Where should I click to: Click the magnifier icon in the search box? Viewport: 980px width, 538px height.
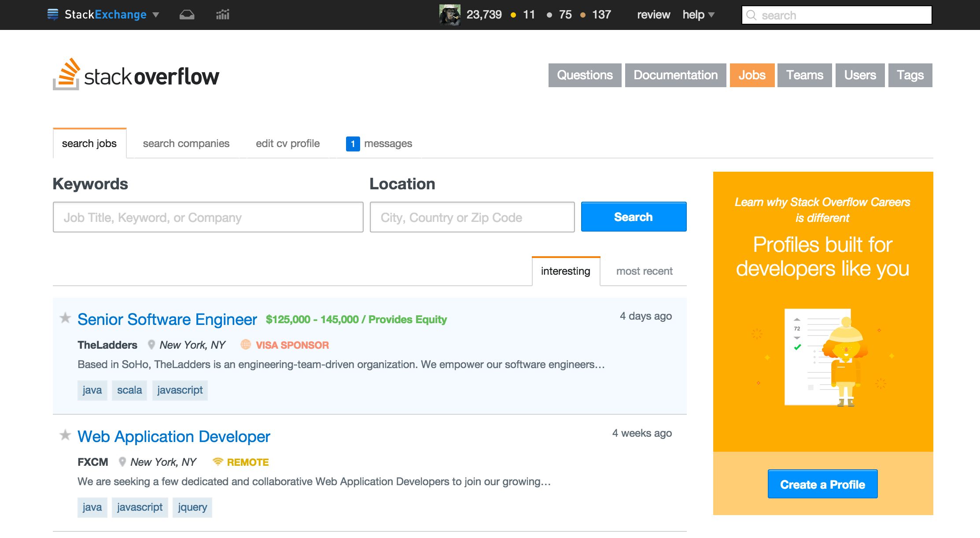click(751, 15)
